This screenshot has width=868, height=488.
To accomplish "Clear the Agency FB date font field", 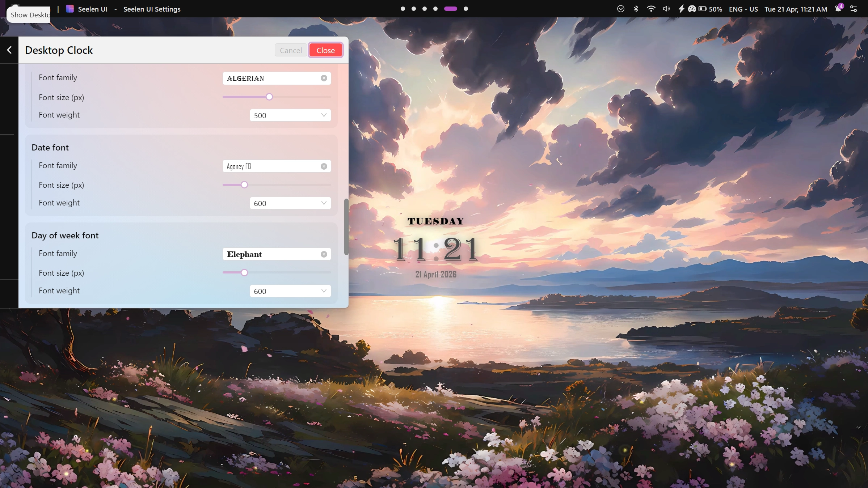I will coord(324,166).
